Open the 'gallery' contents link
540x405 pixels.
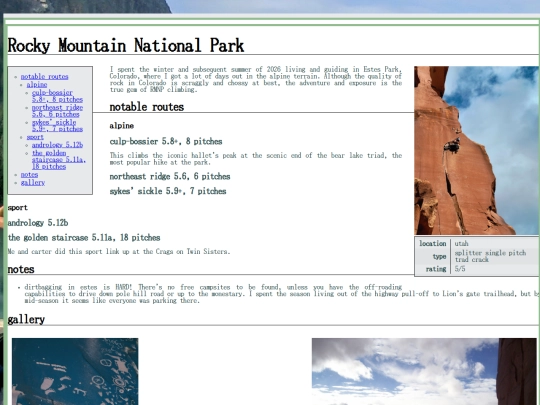[x=33, y=183]
